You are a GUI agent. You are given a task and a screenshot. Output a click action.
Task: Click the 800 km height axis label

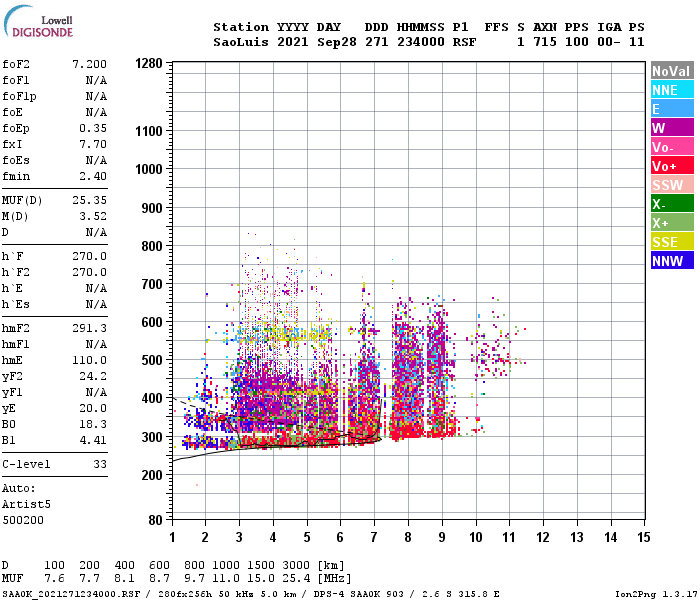pyautogui.click(x=152, y=246)
